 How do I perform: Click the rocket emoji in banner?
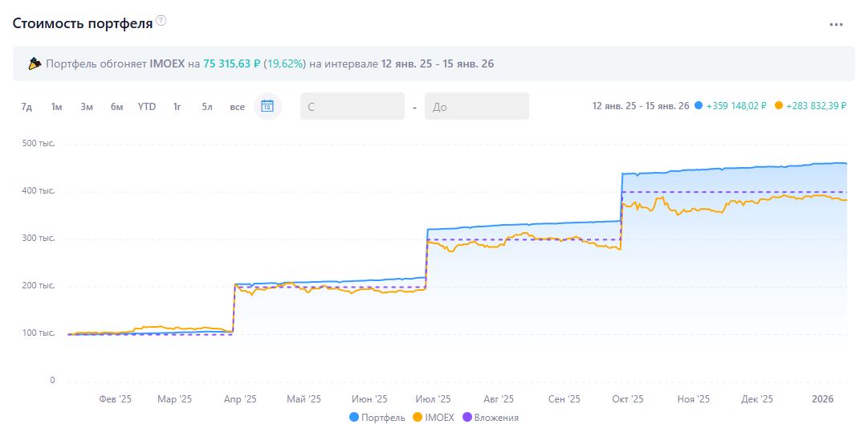pyautogui.click(x=35, y=63)
